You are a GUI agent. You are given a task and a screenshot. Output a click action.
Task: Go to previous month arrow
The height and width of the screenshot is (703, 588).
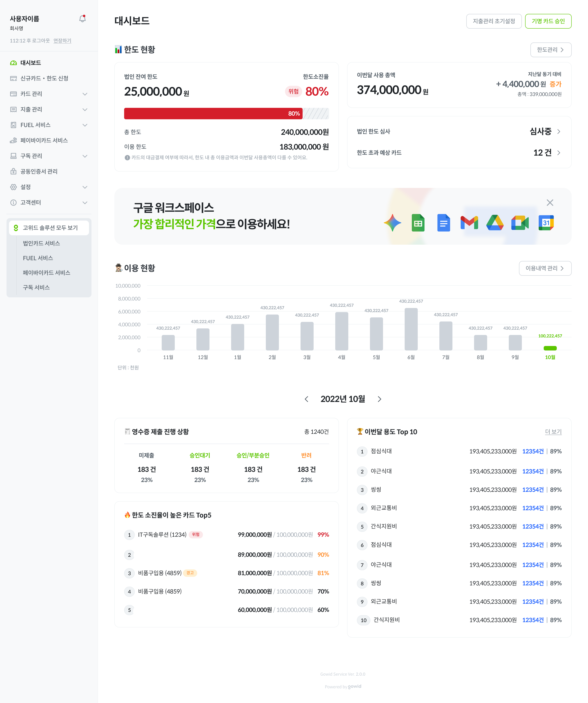306,399
